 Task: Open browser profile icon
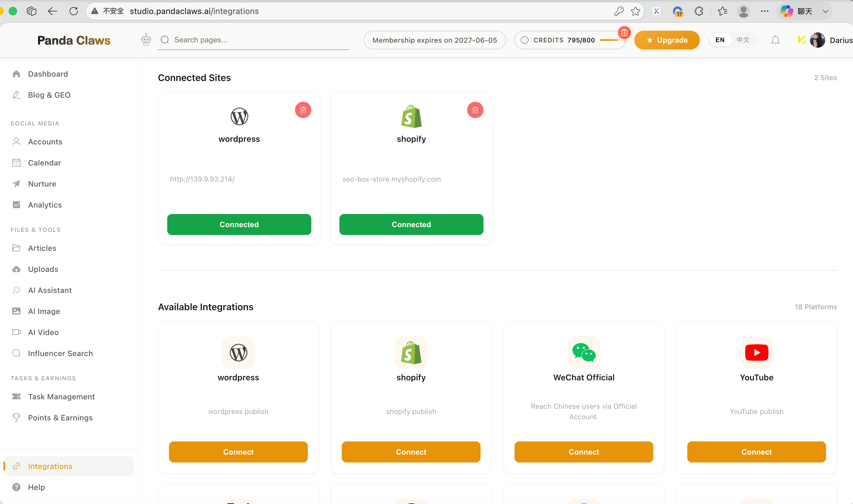tap(743, 11)
